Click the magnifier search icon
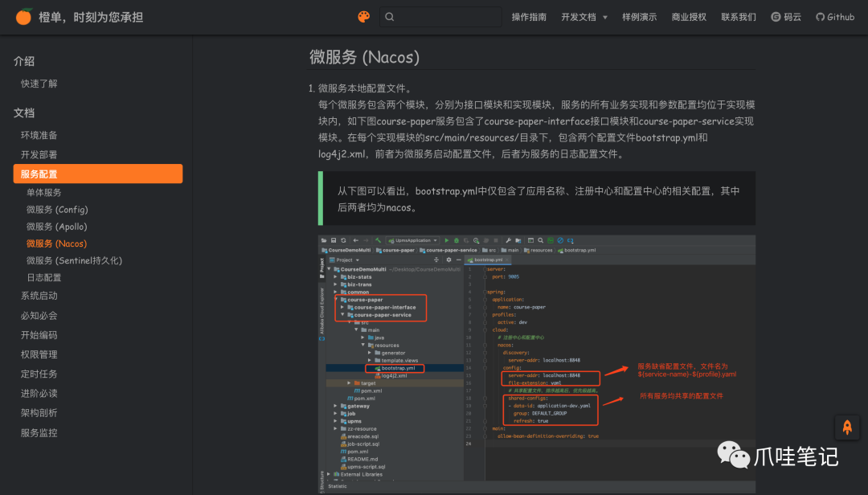This screenshot has height=495, width=868. 390,17
